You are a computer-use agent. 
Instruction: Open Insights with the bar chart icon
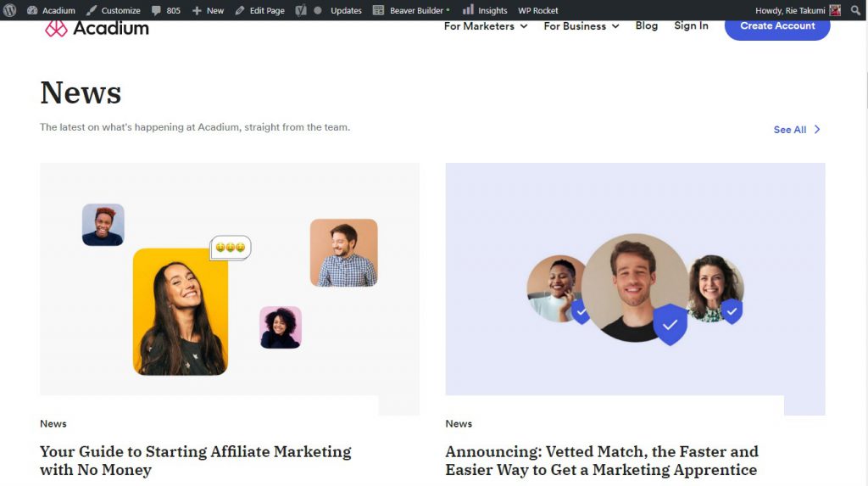tap(485, 10)
